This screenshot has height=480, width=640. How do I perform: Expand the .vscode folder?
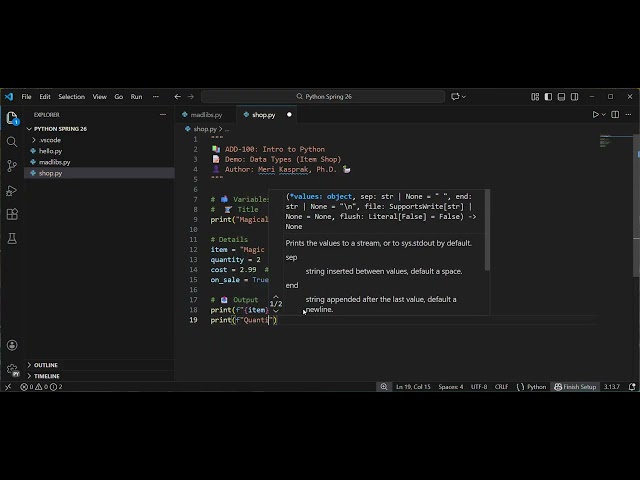pos(49,140)
